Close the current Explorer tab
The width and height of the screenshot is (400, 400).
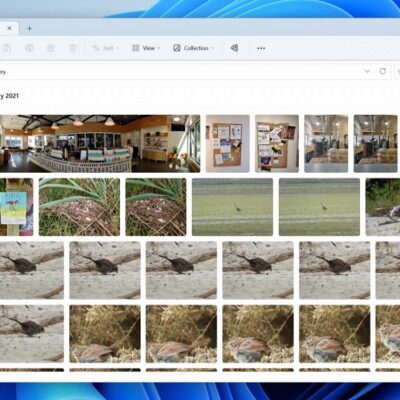tap(9, 28)
